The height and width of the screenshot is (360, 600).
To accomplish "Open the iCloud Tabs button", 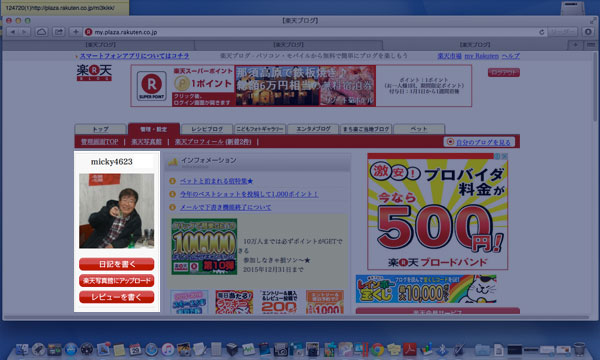I will click(x=41, y=32).
